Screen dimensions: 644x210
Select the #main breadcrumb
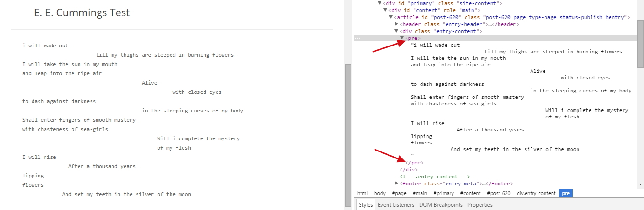pos(420,194)
